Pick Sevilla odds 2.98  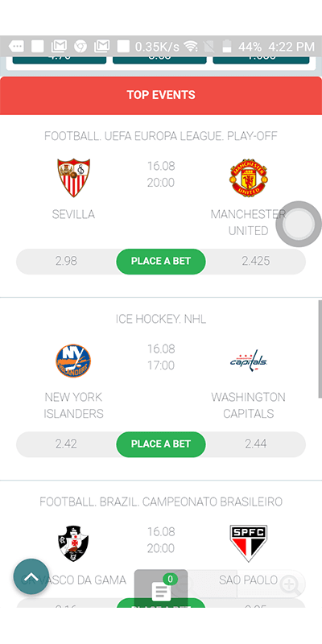[66, 261]
